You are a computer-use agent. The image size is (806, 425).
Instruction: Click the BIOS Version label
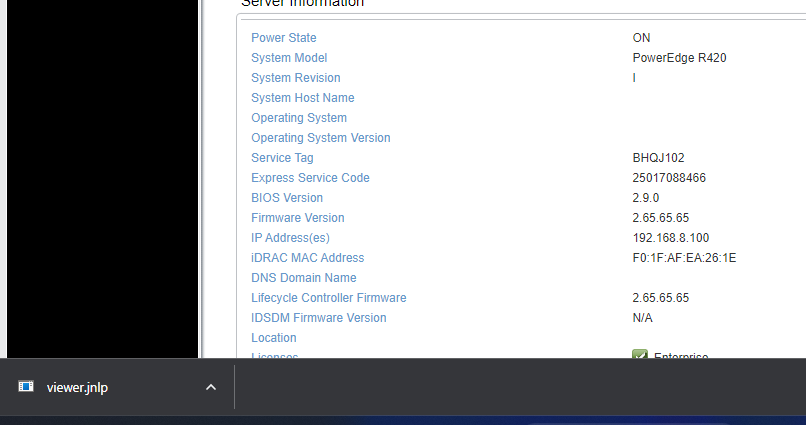[x=287, y=198]
